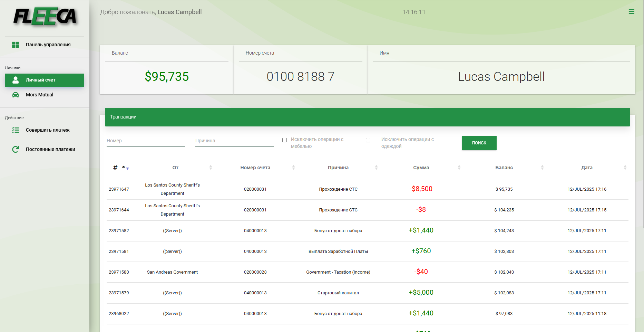Sort table by Номер счета column
The image size is (644, 332).
tap(255, 168)
